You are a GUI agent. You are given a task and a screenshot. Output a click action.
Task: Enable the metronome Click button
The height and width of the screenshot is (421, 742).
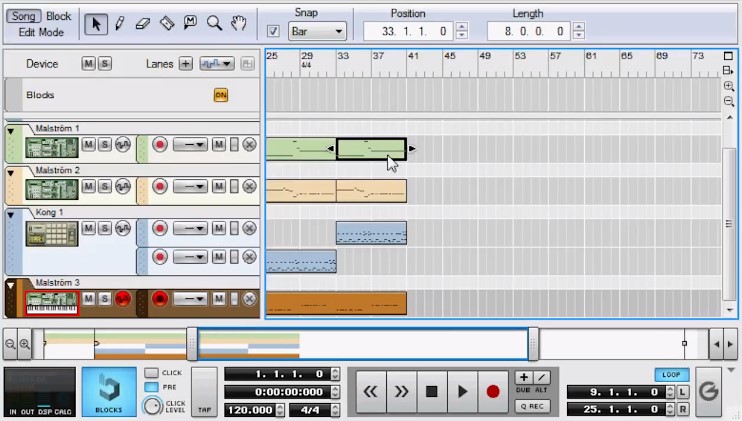(151, 373)
